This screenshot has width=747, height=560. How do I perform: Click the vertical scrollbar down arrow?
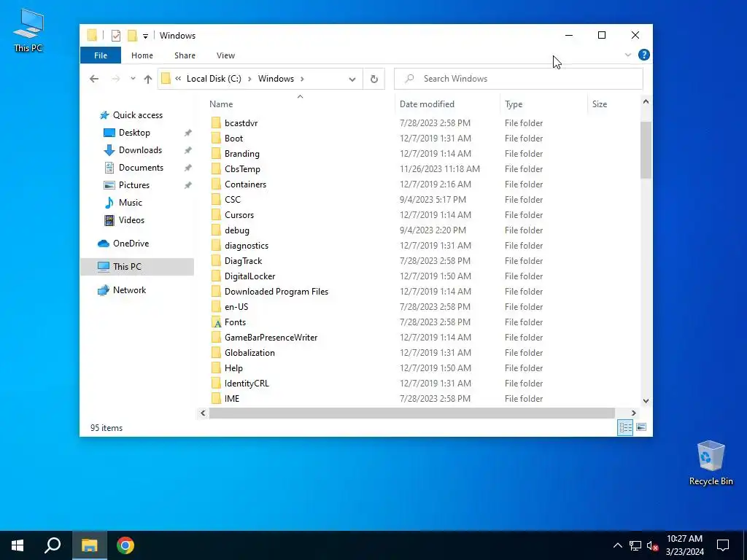click(646, 401)
